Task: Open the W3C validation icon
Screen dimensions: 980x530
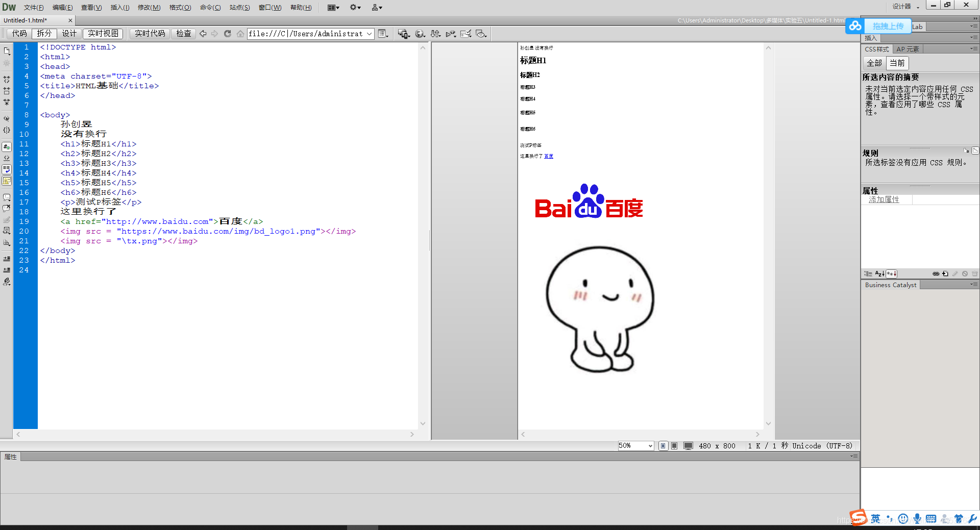Action: click(x=451, y=34)
